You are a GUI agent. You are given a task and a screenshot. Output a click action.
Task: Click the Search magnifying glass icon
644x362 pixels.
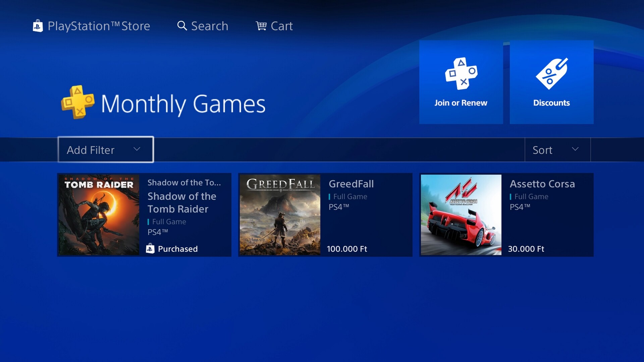pyautogui.click(x=182, y=26)
